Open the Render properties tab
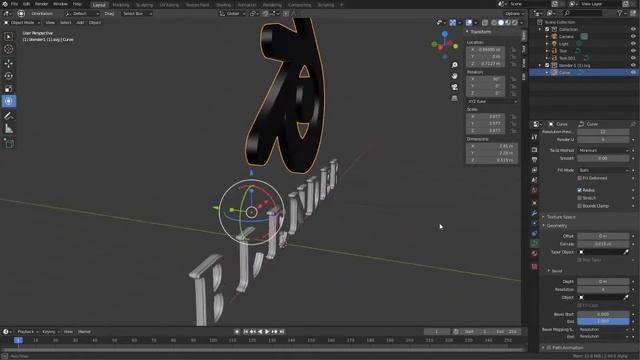The image size is (640, 360). 534,150
